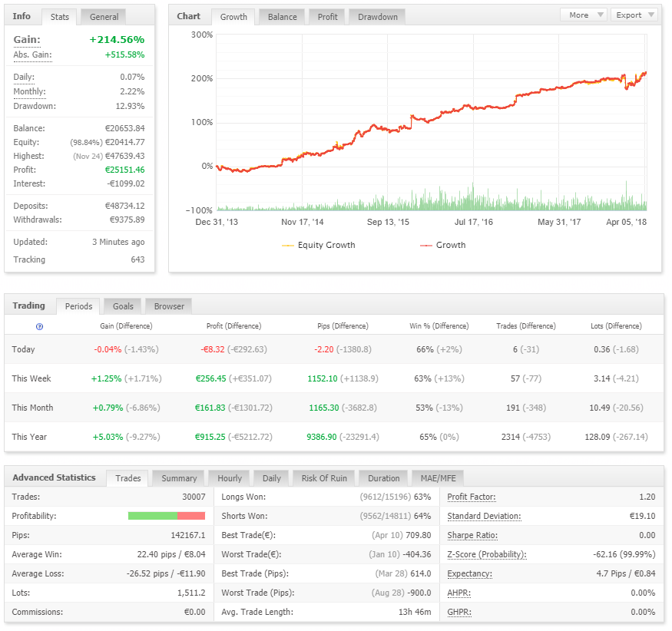
Task: Click the Nov 17, '14 axis date
Action: (x=302, y=222)
